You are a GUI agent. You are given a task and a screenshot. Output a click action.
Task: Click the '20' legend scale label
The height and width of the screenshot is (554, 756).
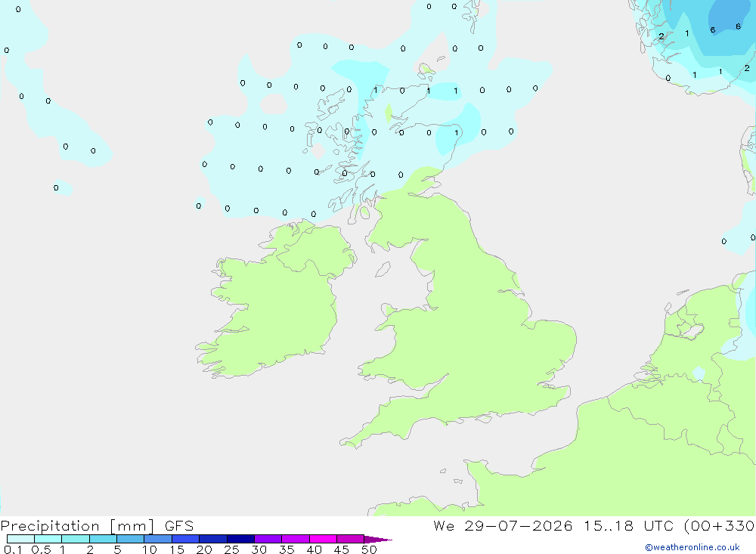pyautogui.click(x=204, y=549)
